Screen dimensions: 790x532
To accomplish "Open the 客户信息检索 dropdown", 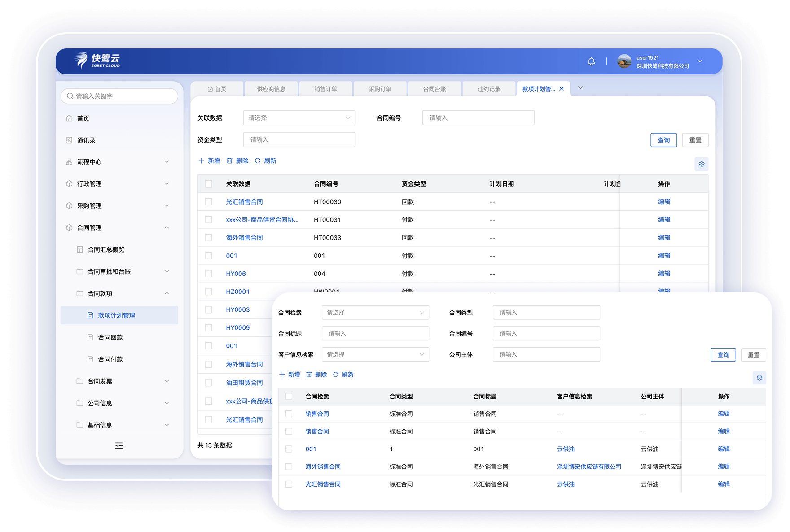I will (x=375, y=355).
